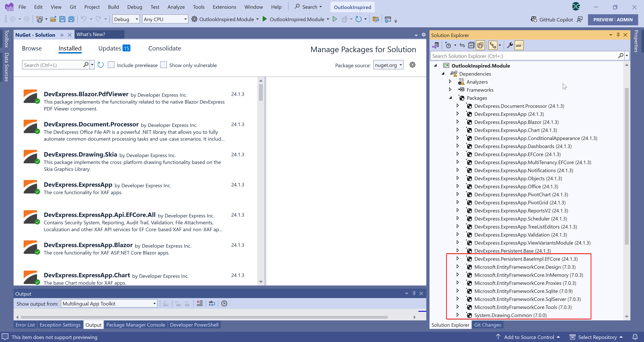Image resolution: width=644 pixels, height=342 pixels.
Task: Open the Extensions menu
Action: click(224, 7)
